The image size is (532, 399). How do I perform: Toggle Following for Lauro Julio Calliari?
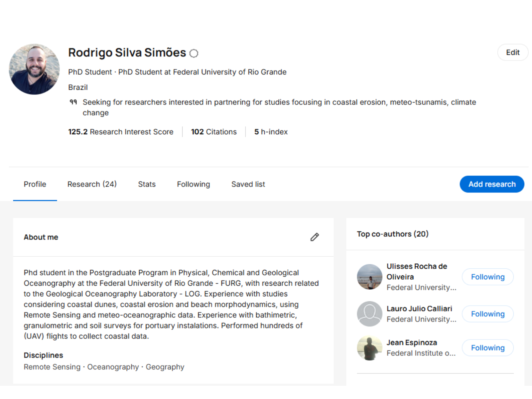(x=487, y=314)
